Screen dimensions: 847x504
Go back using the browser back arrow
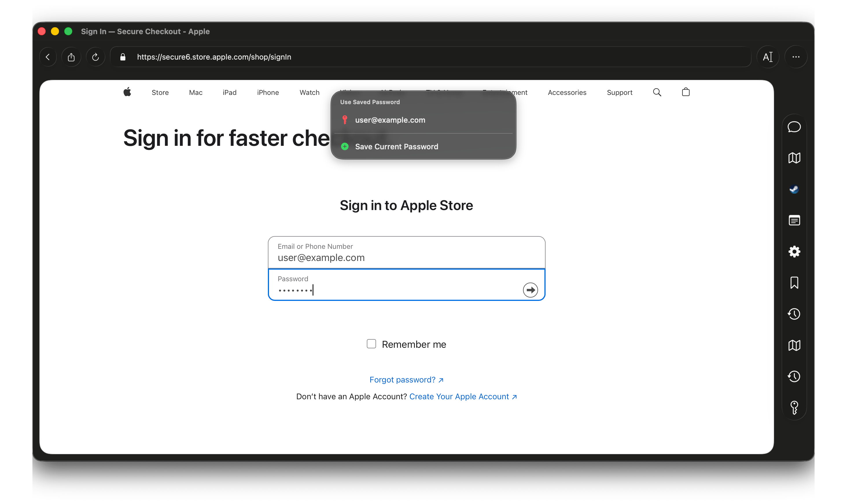[x=48, y=57]
